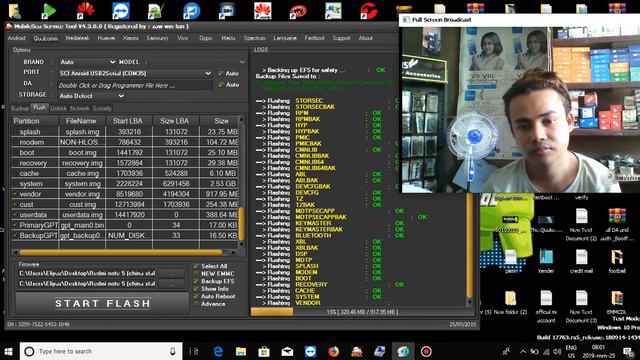
Task: Switch to the Android menu tab
Action: [17, 38]
